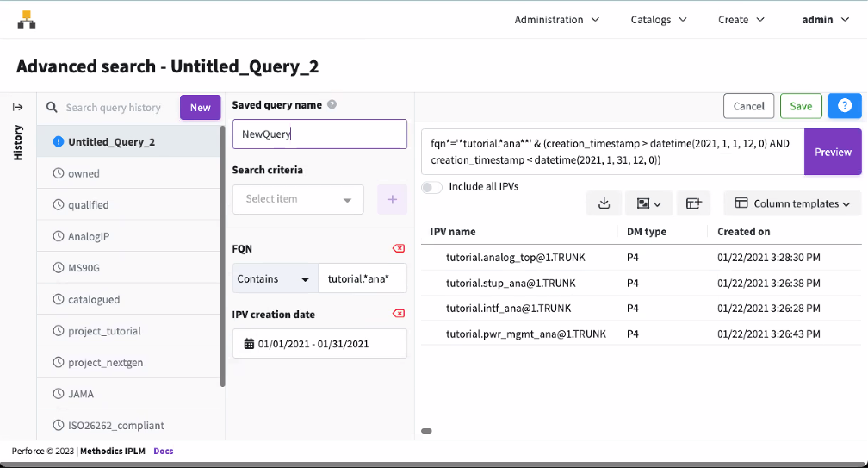Remove the FQN search criterion

(398, 248)
